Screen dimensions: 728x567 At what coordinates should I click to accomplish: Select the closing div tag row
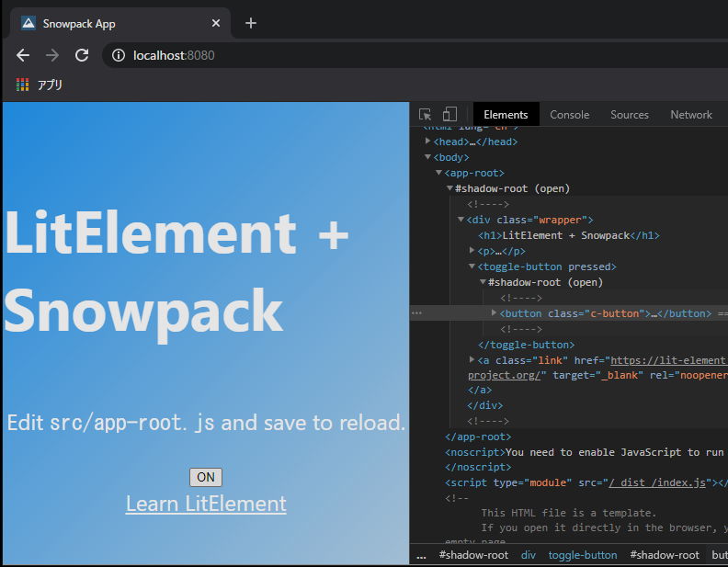click(485, 405)
